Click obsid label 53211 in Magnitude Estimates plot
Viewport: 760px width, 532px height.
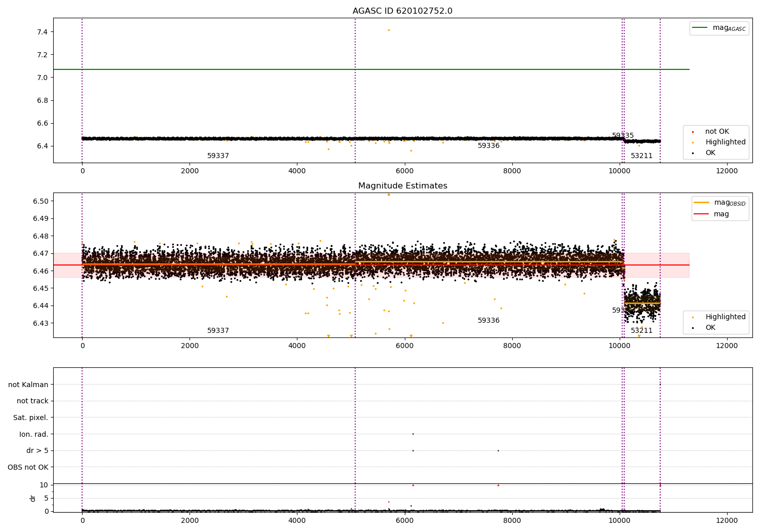point(641,331)
